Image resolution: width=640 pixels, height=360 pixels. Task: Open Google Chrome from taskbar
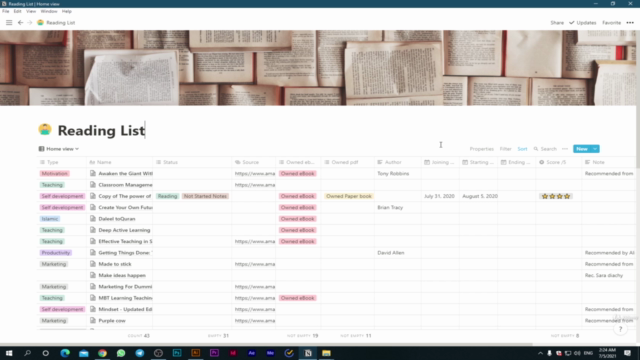(x=102, y=353)
